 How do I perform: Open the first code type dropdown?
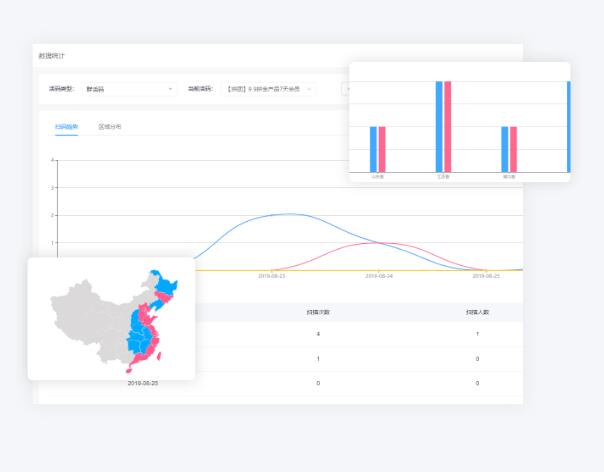pyautogui.click(x=129, y=89)
